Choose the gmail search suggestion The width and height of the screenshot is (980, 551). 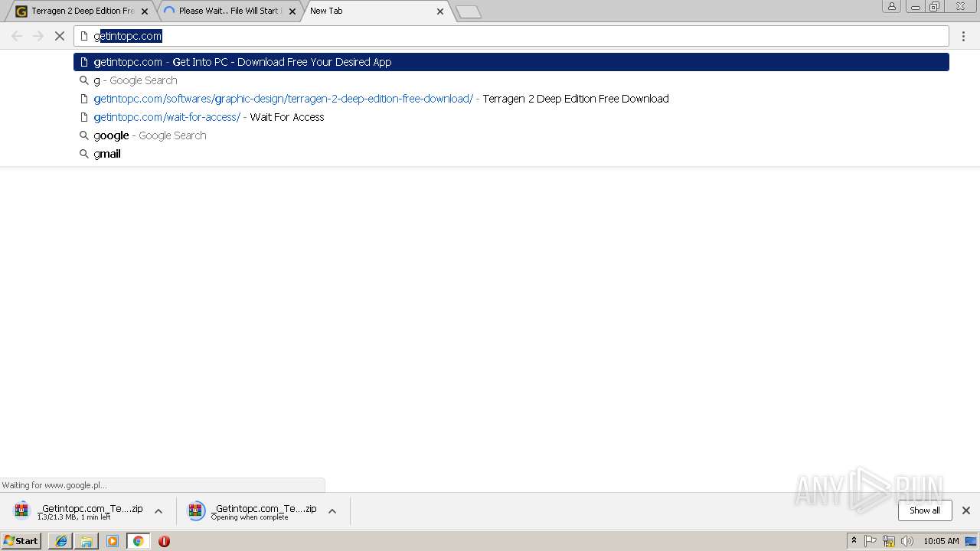[511, 154]
